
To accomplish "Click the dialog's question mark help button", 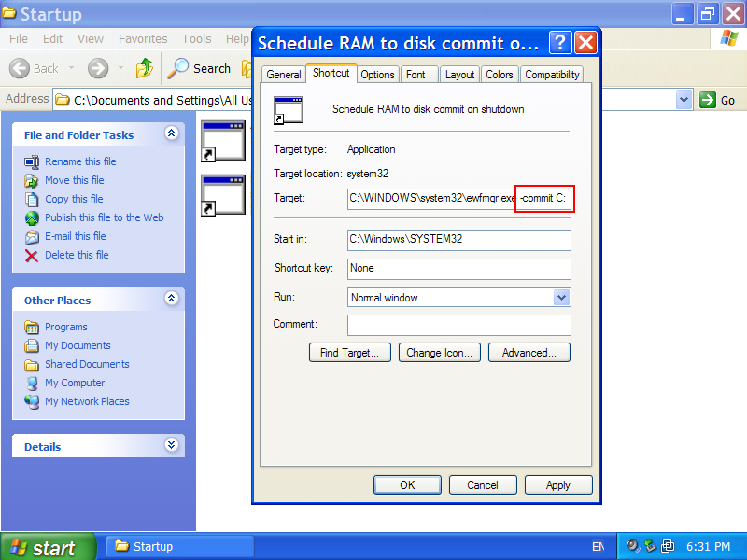I will coord(560,43).
